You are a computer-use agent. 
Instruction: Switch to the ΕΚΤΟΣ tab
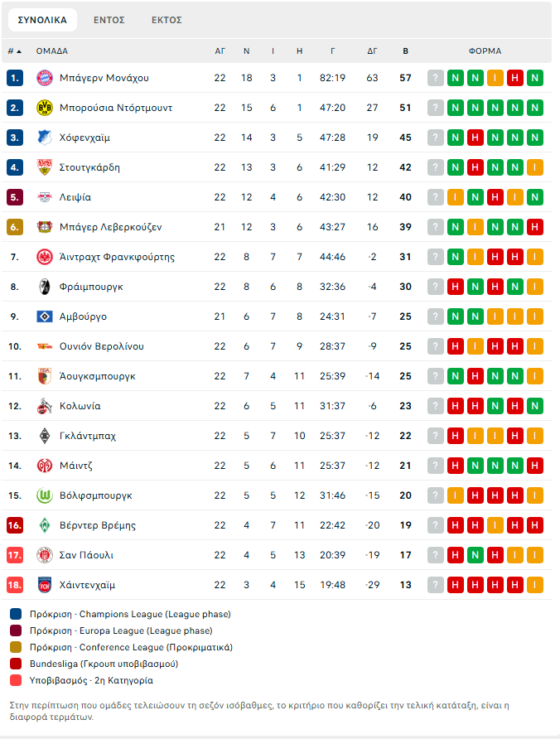click(167, 20)
